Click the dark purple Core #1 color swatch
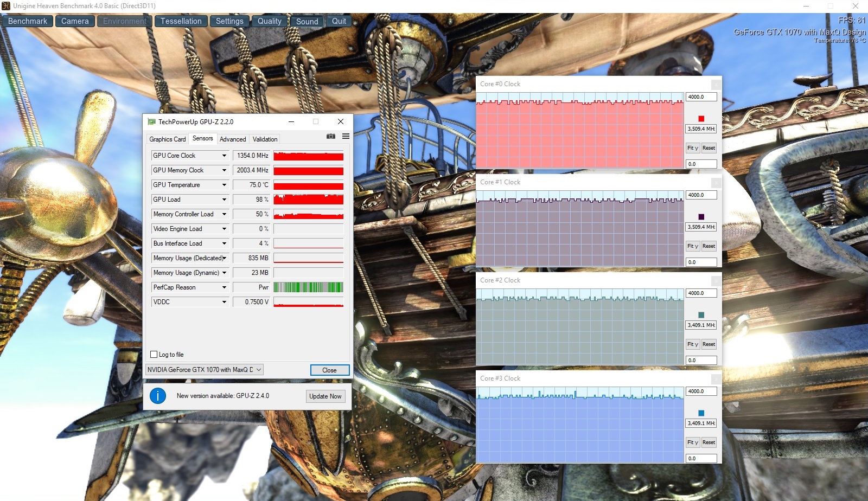 [701, 217]
